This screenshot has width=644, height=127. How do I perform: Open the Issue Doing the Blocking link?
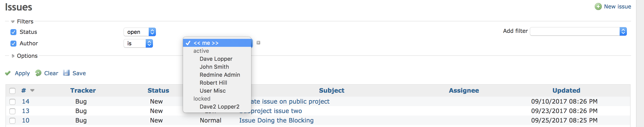pos(276,121)
